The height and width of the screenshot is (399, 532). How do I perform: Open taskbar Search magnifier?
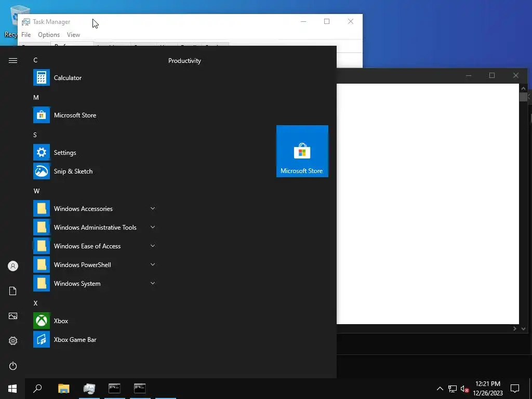click(37, 389)
